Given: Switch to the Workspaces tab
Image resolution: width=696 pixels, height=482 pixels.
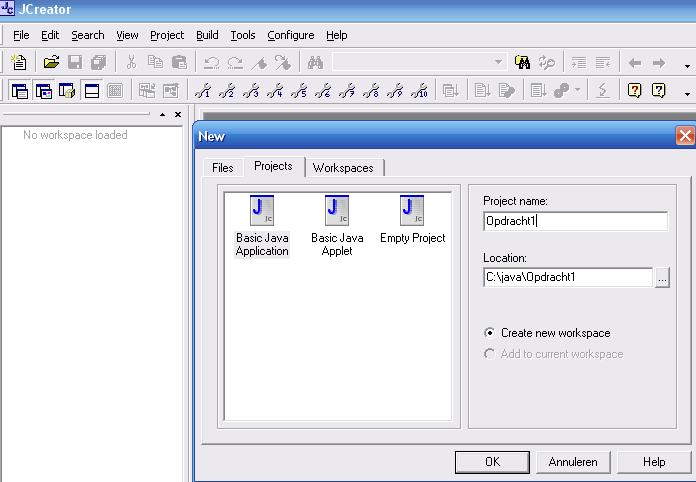Looking at the screenshot, I should (x=343, y=168).
